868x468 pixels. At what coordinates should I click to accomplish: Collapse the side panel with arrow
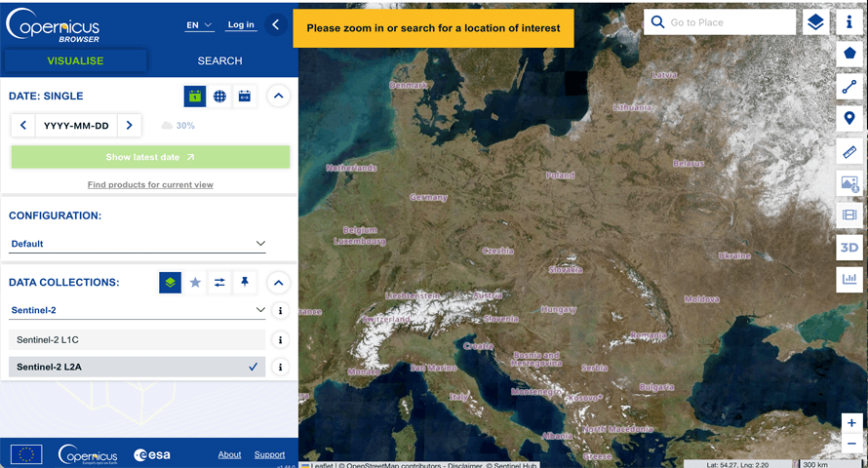point(276,24)
